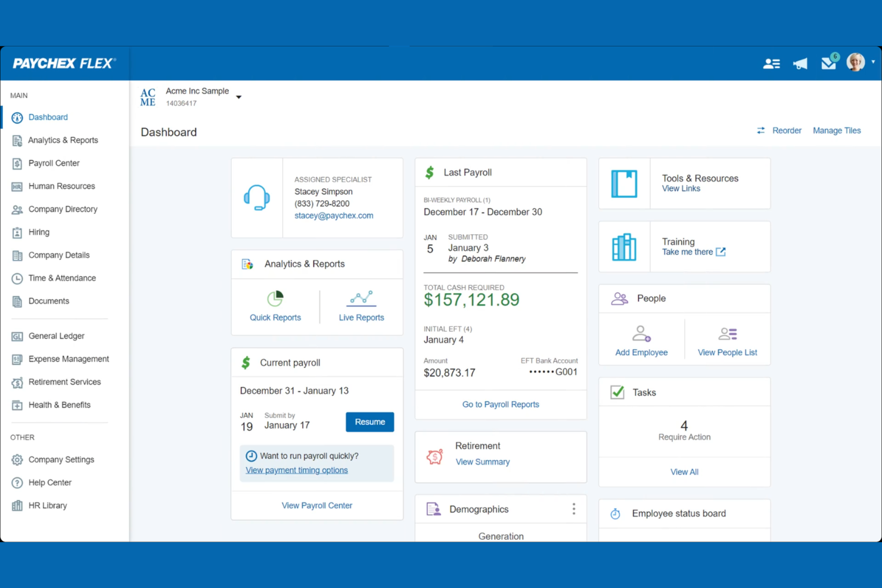Open the Demographics three-dot options menu

point(574,509)
